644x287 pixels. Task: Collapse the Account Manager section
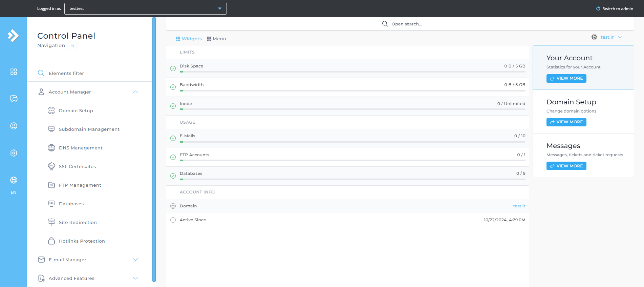(x=135, y=92)
